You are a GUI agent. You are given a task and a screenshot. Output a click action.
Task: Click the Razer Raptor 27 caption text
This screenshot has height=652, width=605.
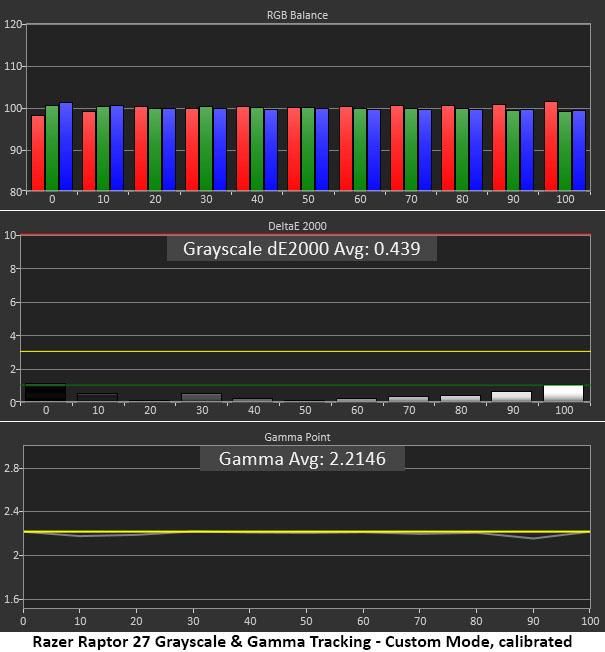[302, 642]
